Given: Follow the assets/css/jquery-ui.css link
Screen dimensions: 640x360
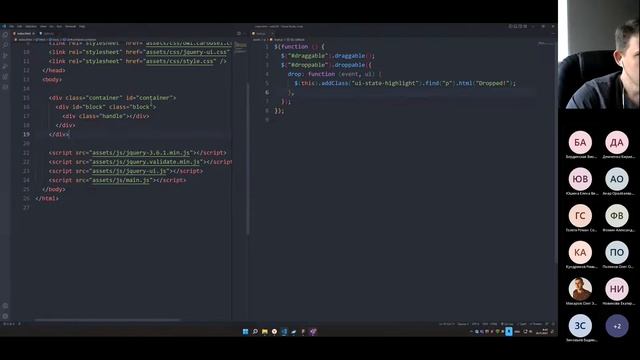Looking at the screenshot, I should (187, 52).
